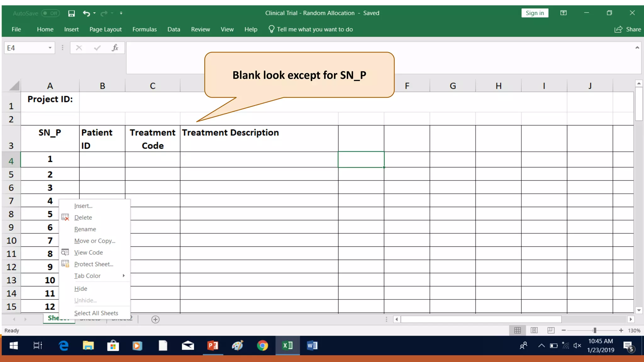
Task: Select Normal view icon in status bar
Action: click(x=517, y=330)
